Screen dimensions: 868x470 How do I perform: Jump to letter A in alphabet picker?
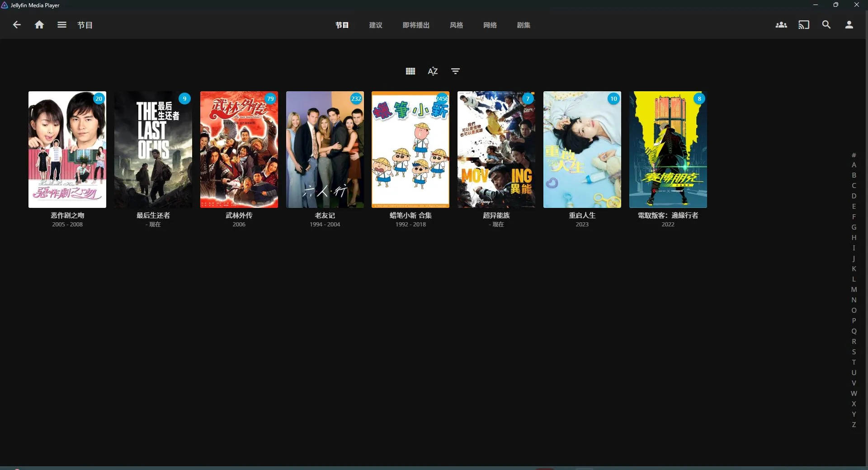[854, 165]
